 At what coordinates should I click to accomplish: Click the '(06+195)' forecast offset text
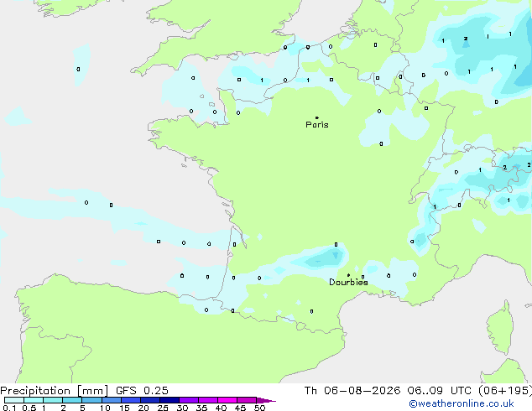point(505,391)
